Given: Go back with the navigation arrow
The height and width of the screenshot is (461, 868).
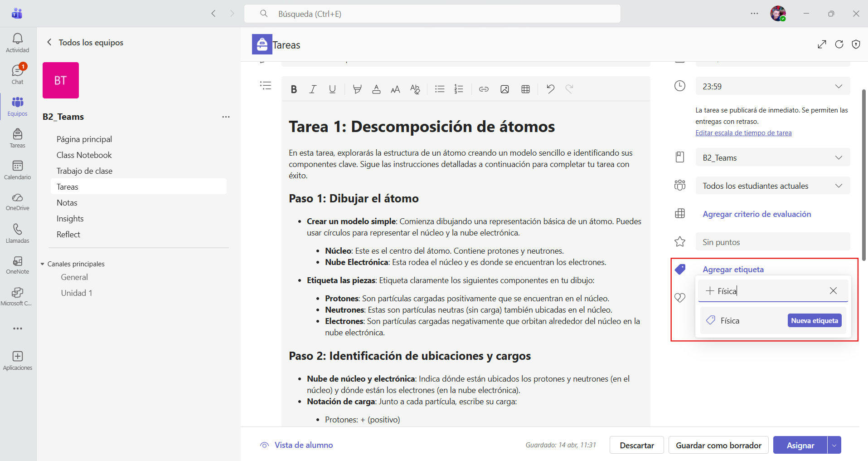Looking at the screenshot, I should pos(213,14).
